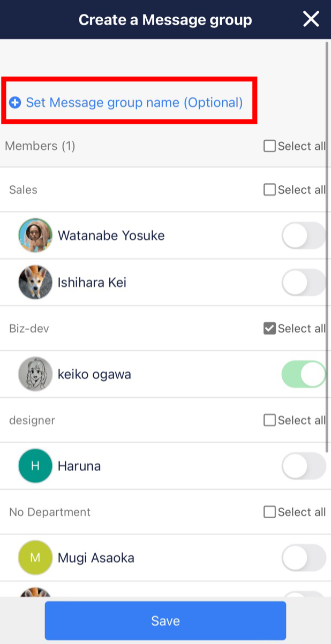Uncheck Select all for Biz-dev
Image resolution: width=331 pixels, height=644 pixels.
(269, 328)
